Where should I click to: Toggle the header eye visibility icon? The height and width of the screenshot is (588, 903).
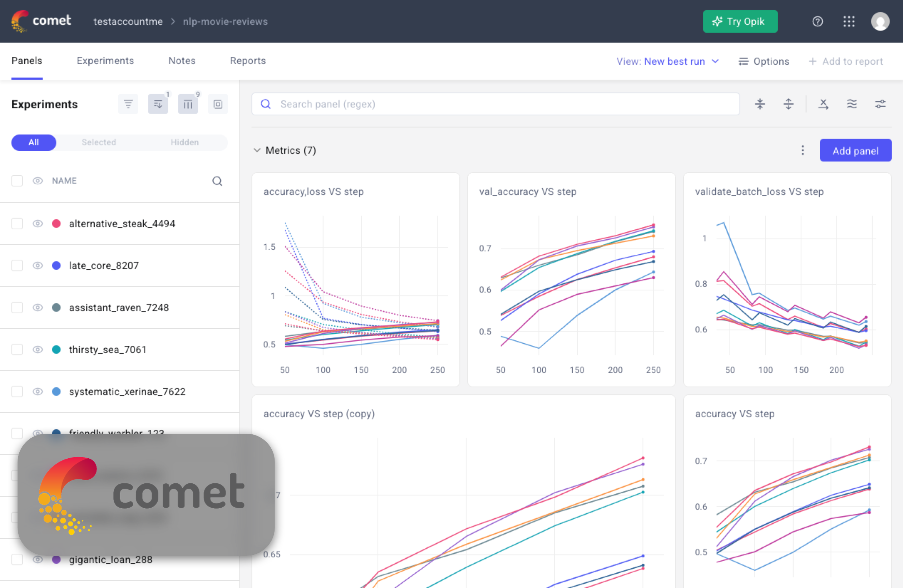pyautogui.click(x=38, y=181)
